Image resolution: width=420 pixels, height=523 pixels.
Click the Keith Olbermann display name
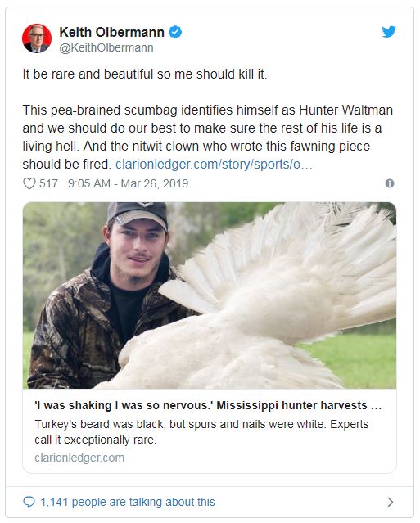click(112, 33)
